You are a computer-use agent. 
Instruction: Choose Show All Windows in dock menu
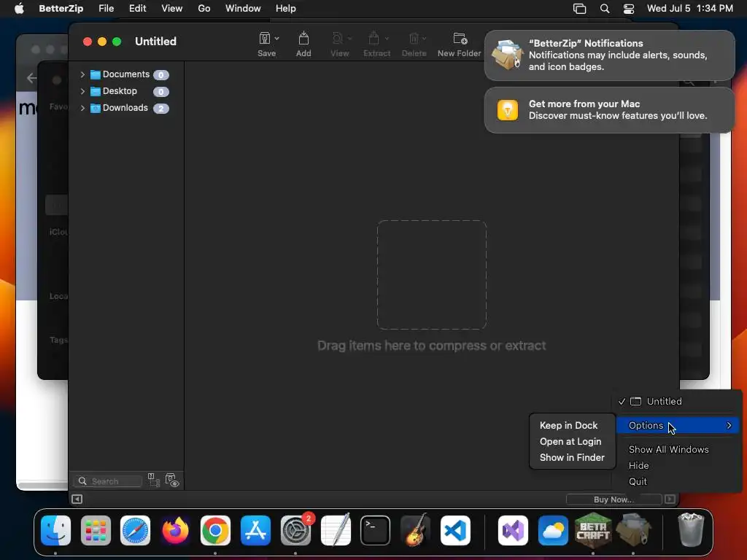point(668,449)
